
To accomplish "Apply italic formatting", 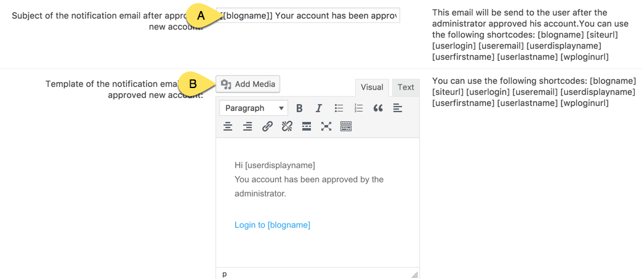I will tap(319, 108).
